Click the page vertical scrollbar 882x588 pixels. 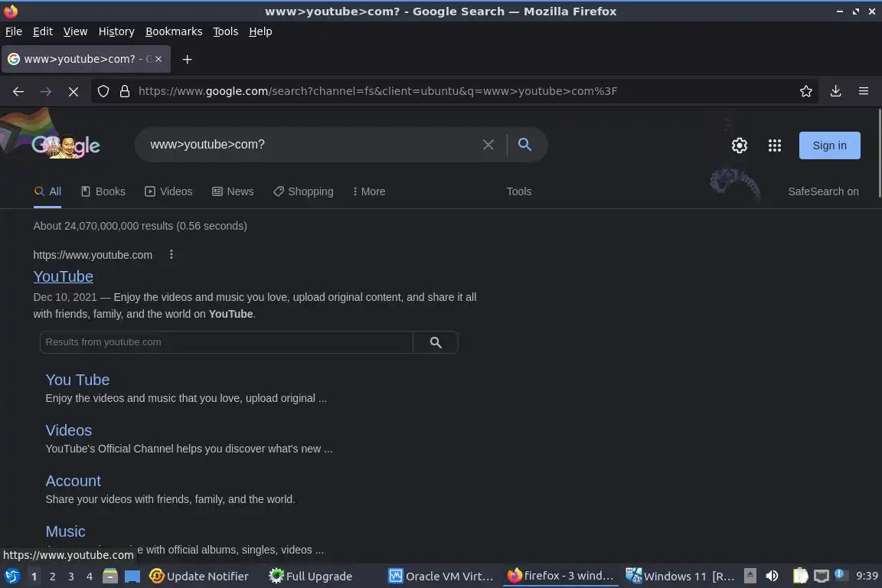[x=879, y=153]
